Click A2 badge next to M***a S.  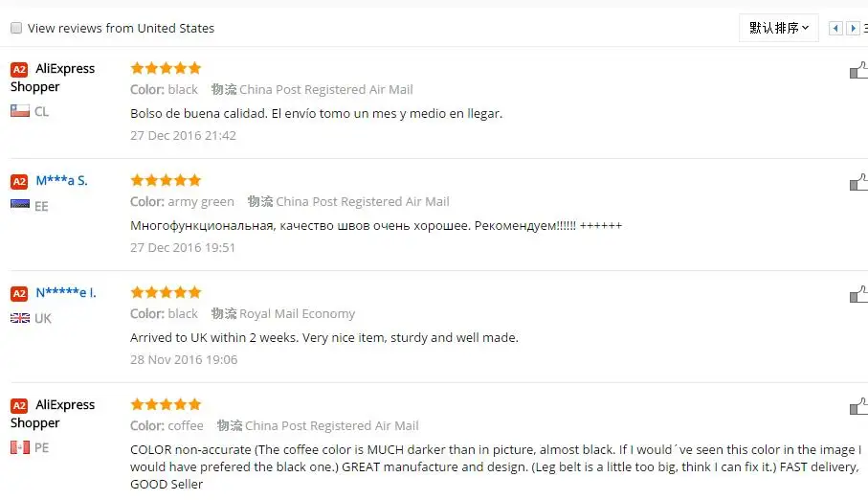tap(19, 181)
